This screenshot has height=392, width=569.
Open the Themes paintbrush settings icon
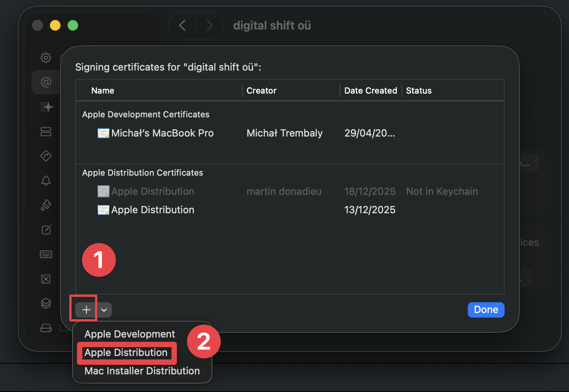click(x=46, y=205)
